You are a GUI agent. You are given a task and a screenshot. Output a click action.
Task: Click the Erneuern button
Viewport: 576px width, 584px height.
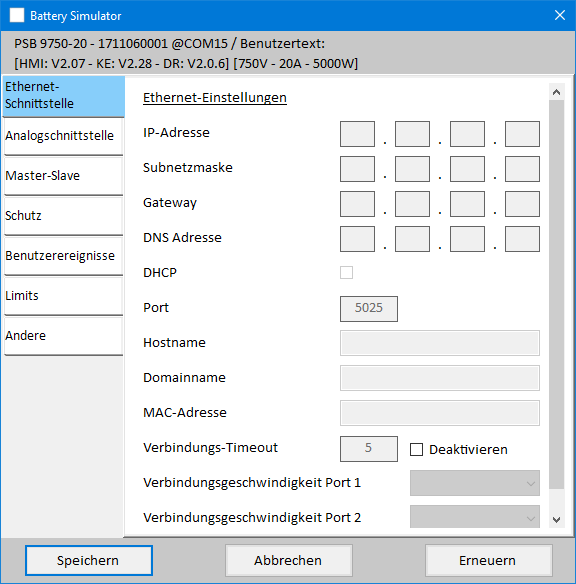(x=489, y=561)
